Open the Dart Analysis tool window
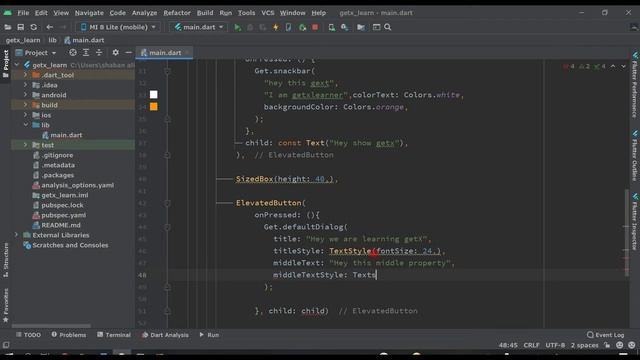 (x=165, y=335)
